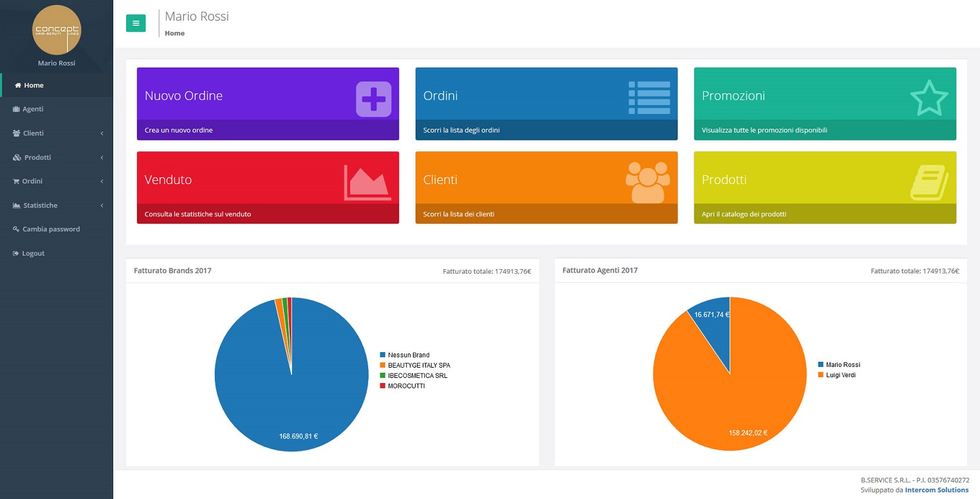
Task: Click the plus icon on Nuovo Ordine tile
Action: (373, 99)
